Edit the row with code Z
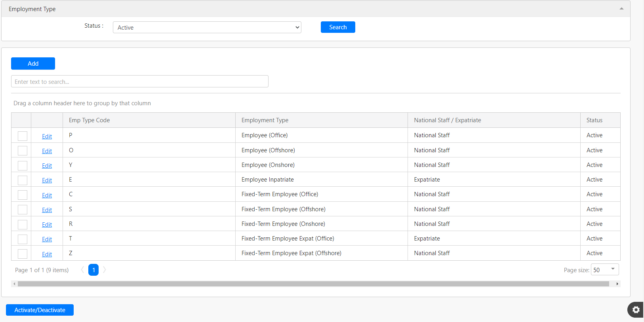 (47, 254)
